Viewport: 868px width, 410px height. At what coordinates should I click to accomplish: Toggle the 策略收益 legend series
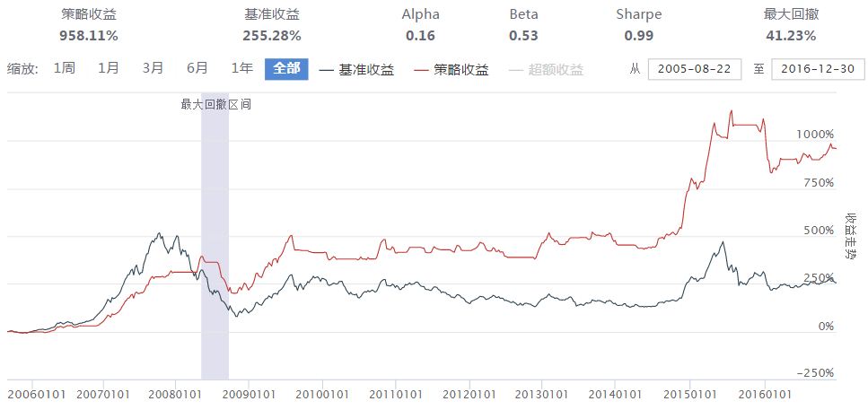(x=460, y=70)
